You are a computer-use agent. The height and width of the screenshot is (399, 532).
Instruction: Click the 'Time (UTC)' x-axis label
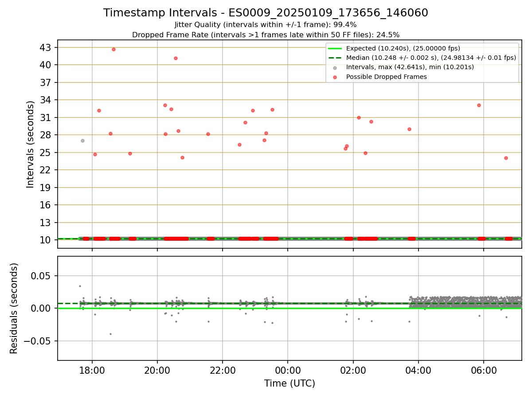coord(289,383)
